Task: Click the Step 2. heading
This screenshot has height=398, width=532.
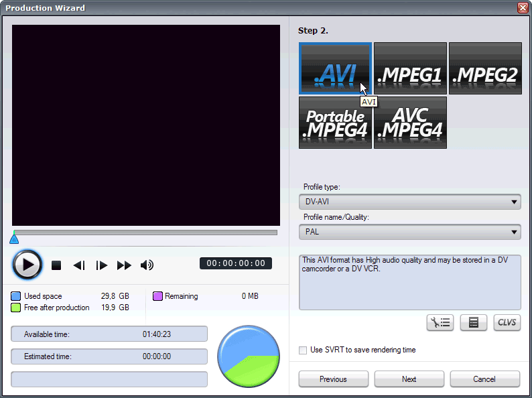Action: tap(313, 31)
